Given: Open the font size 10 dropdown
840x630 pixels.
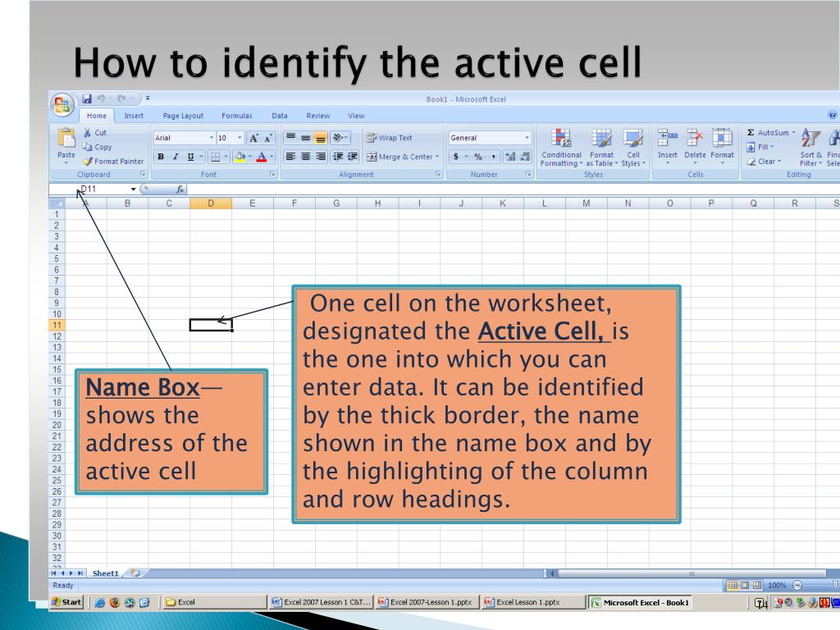Looking at the screenshot, I should coord(239,138).
